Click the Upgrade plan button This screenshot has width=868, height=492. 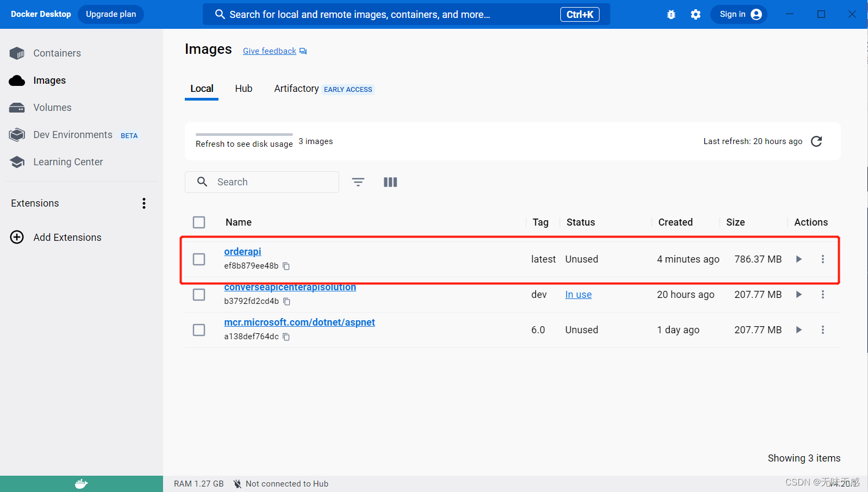(x=111, y=14)
